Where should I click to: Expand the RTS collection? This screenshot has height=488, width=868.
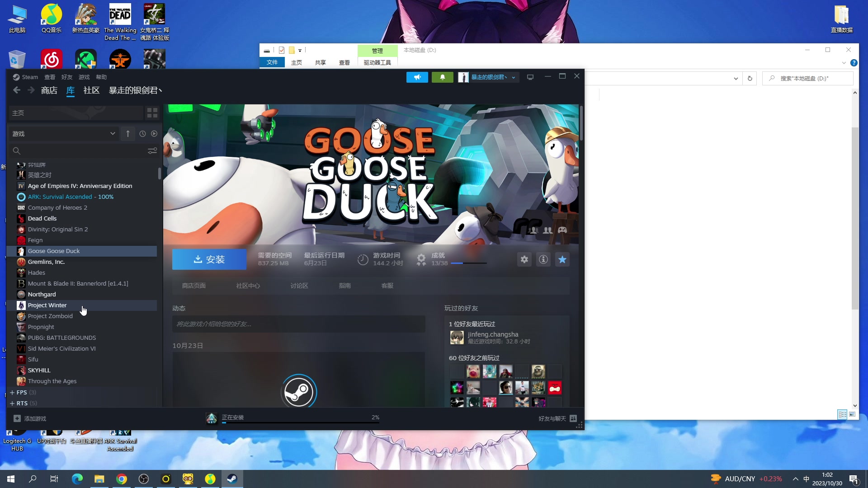pyautogui.click(x=12, y=403)
